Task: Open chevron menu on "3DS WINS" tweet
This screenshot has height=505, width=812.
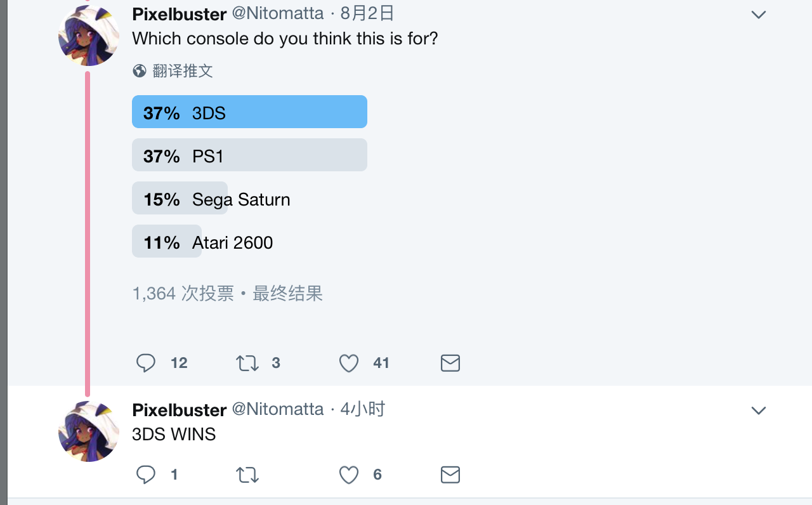Action: point(759,410)
